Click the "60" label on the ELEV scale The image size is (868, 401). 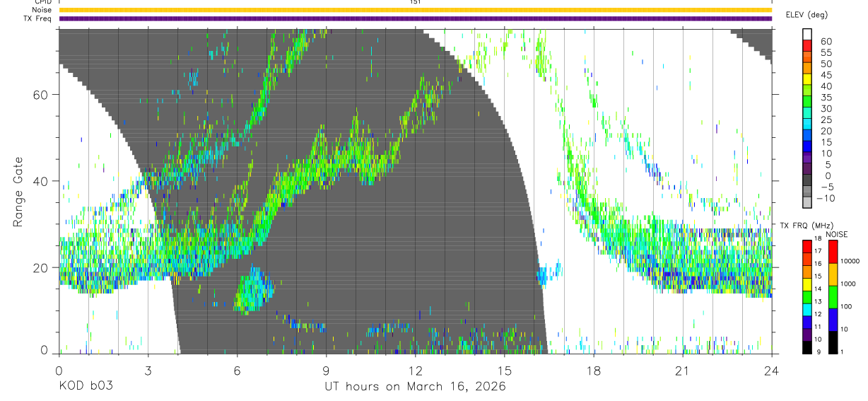pos(826,42)
